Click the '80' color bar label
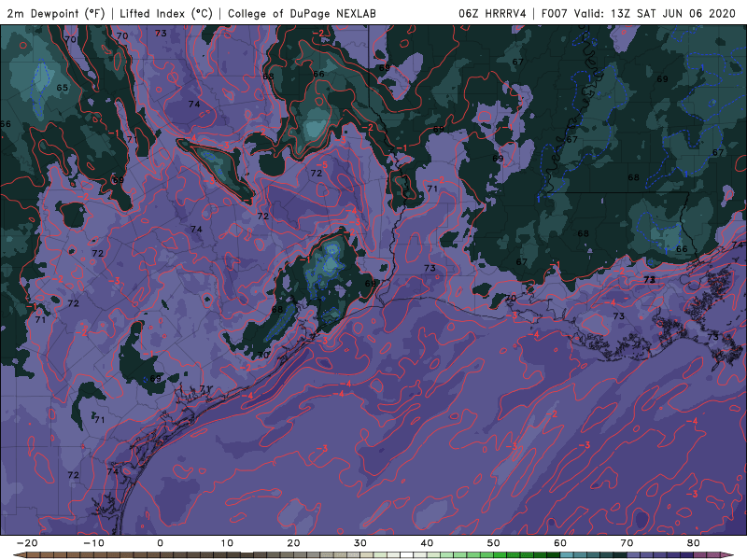The height and width of the screenshot is (560, 747). tap(694, 543)
